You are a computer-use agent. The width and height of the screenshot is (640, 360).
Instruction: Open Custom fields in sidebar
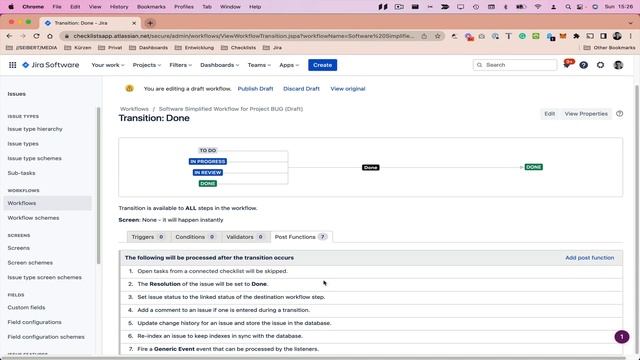[x=26, y=307]
